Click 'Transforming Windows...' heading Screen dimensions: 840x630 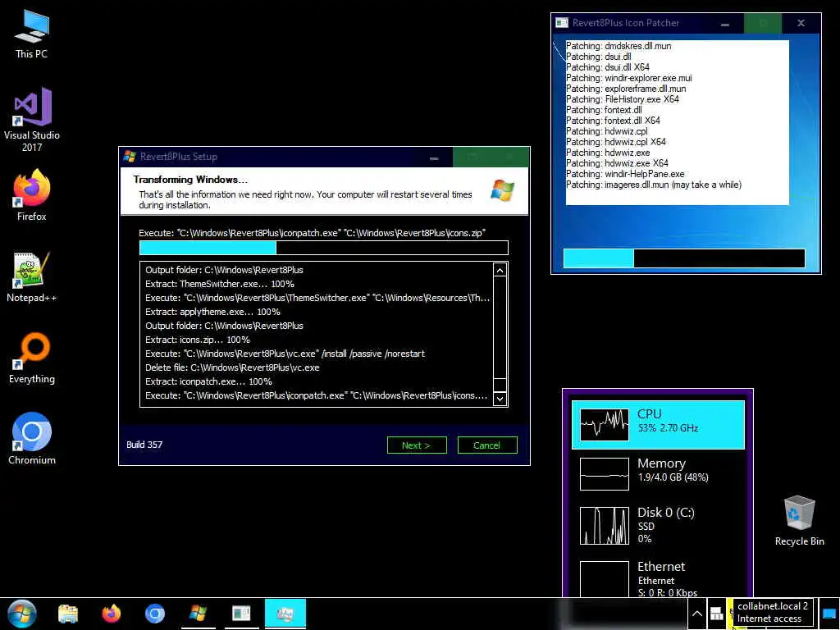(x=190, y=180)
